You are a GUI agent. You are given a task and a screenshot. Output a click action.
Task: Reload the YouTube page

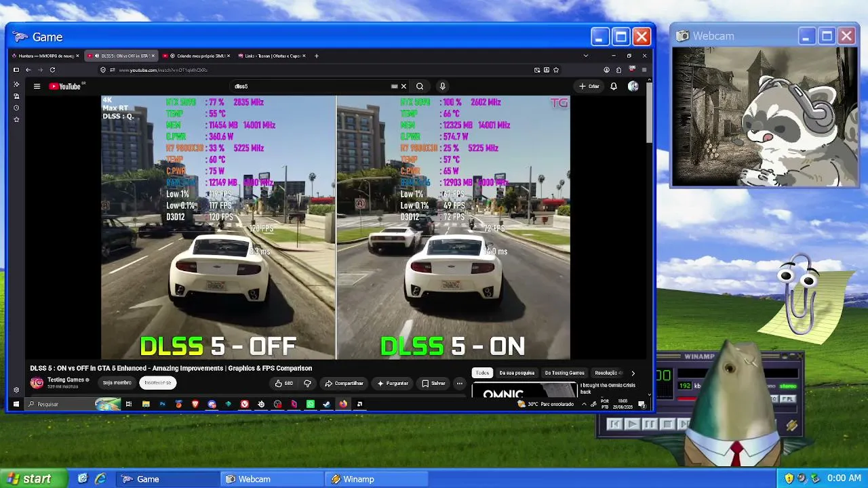[x=52, y=70]
